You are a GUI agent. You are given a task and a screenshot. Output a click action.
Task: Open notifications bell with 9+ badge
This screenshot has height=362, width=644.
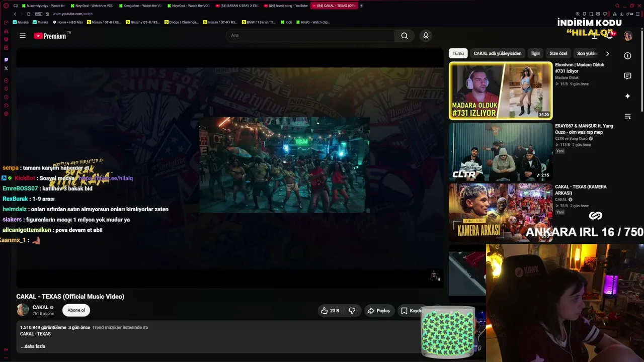610,36
